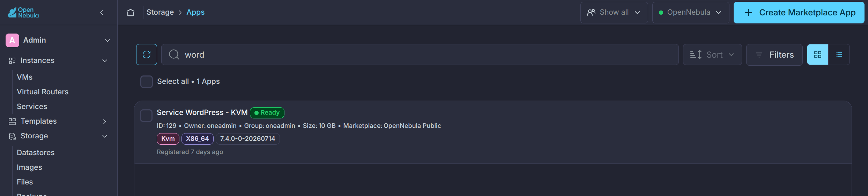Tick the Select all checkbox
This screenshot has height=196, width=868.
click(x=146, y=81)
